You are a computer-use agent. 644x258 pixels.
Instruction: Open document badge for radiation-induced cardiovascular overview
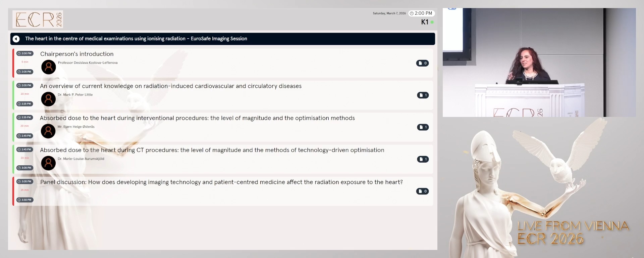pos(423,95)
